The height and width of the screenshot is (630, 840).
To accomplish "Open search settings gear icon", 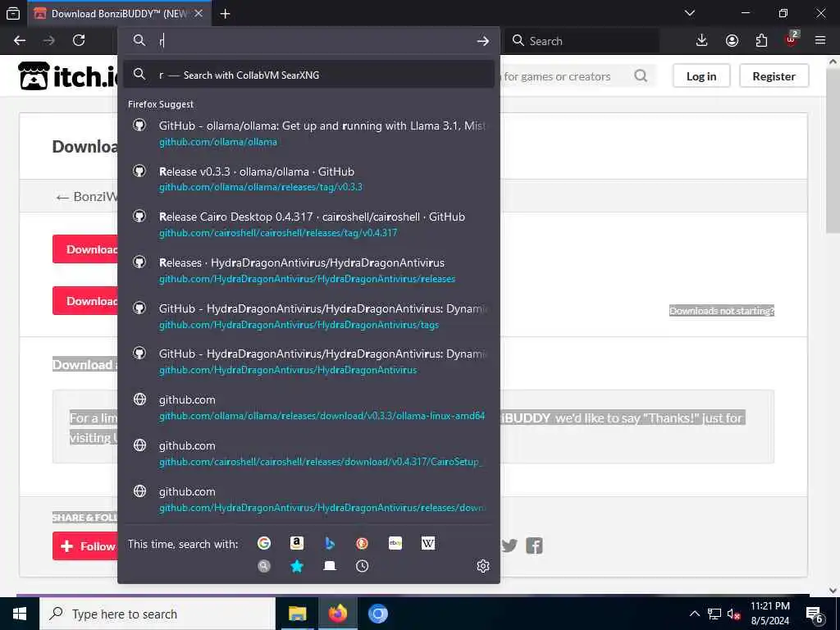I will (482, 566).
